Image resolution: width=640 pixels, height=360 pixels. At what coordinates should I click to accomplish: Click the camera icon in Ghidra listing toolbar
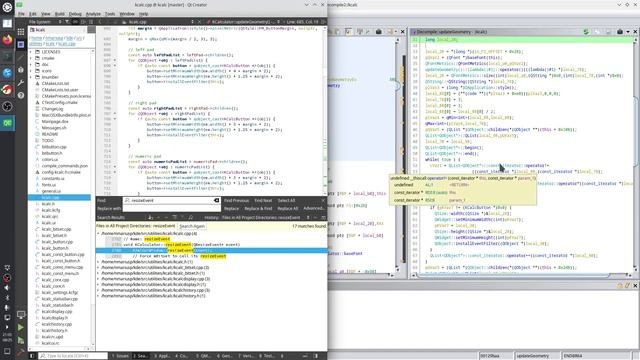378,31
